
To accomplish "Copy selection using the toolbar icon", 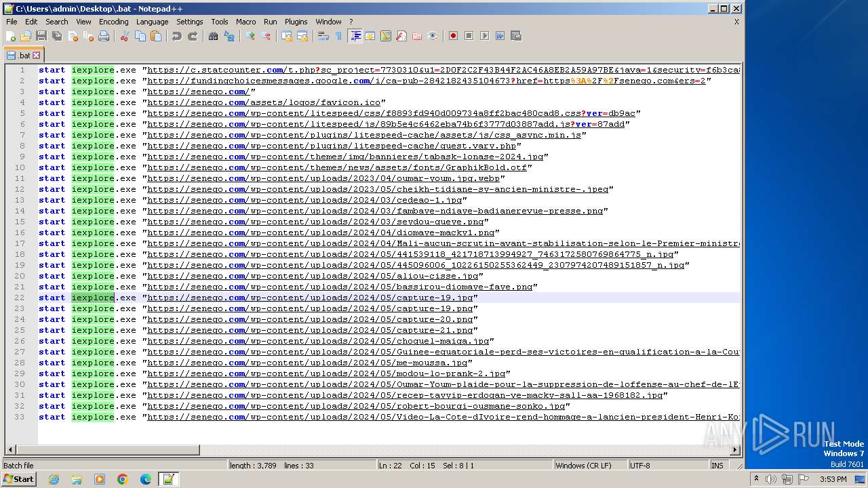I will tap(140, 36).
